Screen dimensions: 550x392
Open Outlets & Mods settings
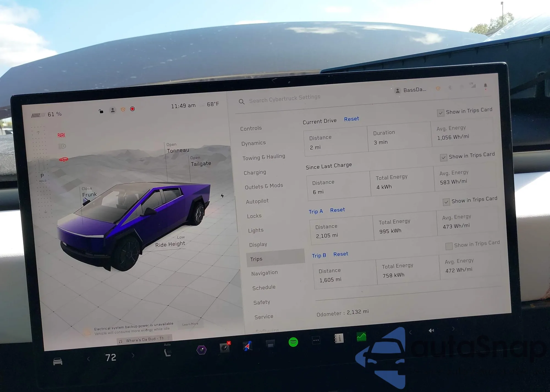pos(264,186)
